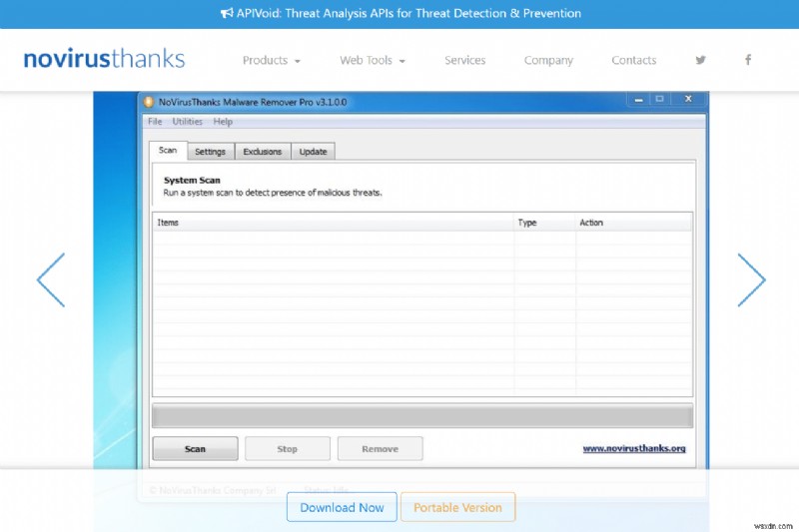The height and width of the screenshot is (532, 799).
Task: Open the File menu
Action: pyautogui.click(x=155, y=122)
